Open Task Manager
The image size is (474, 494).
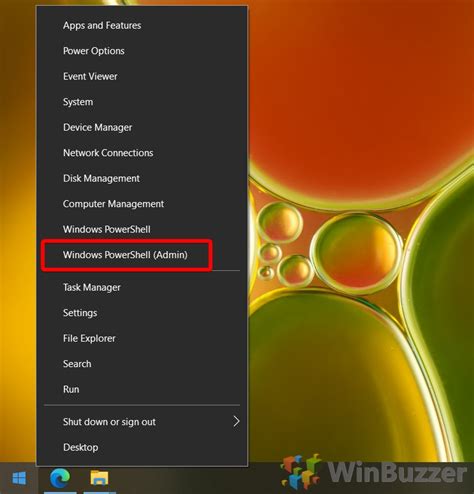142,287
